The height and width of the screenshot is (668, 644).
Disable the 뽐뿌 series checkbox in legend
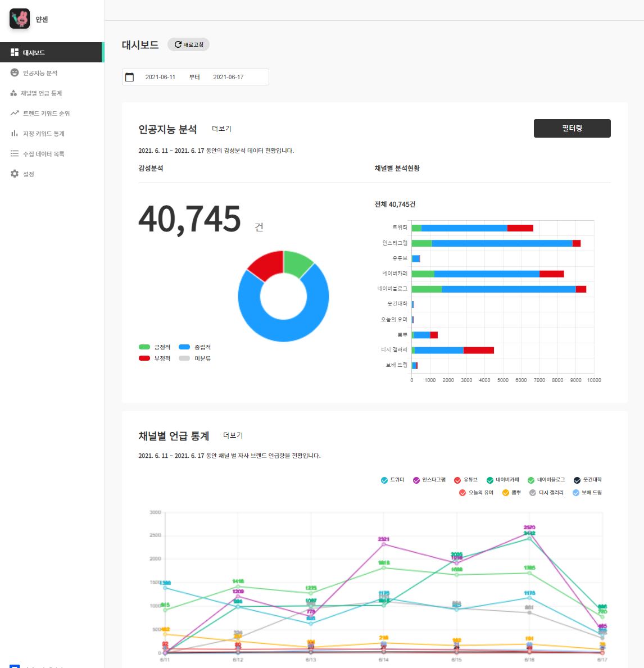506,493
